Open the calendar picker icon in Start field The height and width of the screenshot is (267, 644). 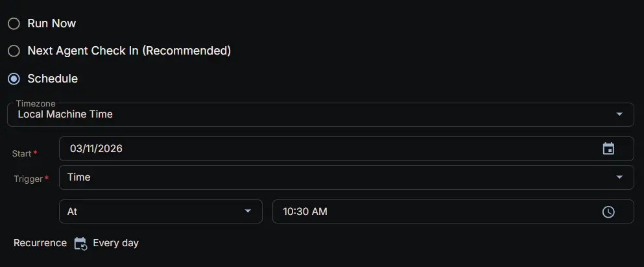pyautogui.click(x=608, y=149)
